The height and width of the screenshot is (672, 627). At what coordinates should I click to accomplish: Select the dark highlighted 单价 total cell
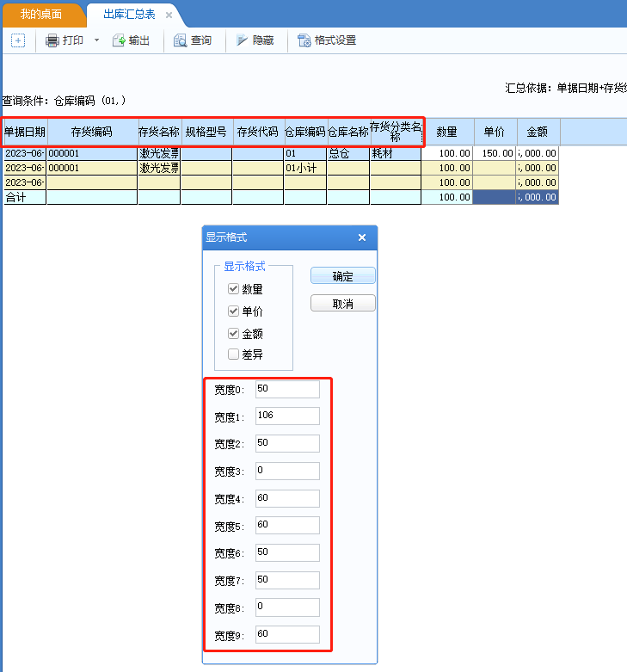[x=495, y=198]
